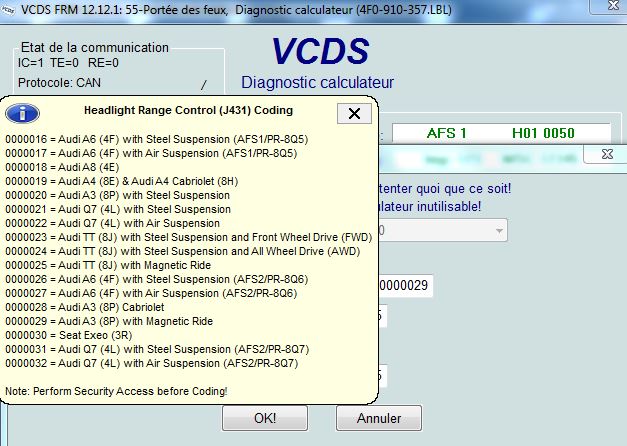Confirm with the OK! button
The height and width of the screenshot is (446, 627).
click(265, 418)
